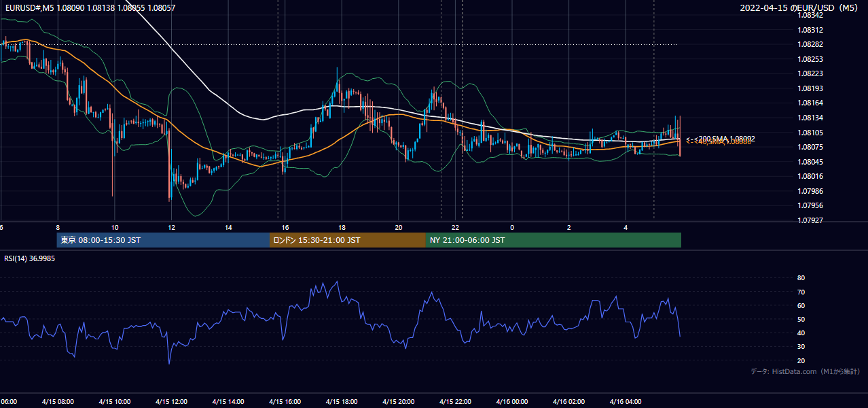Image resolution: width=868 pixels, height=408 pixels.
Task: Click the 4/15 08:00 bottom time label
Action: coord(58,402)
